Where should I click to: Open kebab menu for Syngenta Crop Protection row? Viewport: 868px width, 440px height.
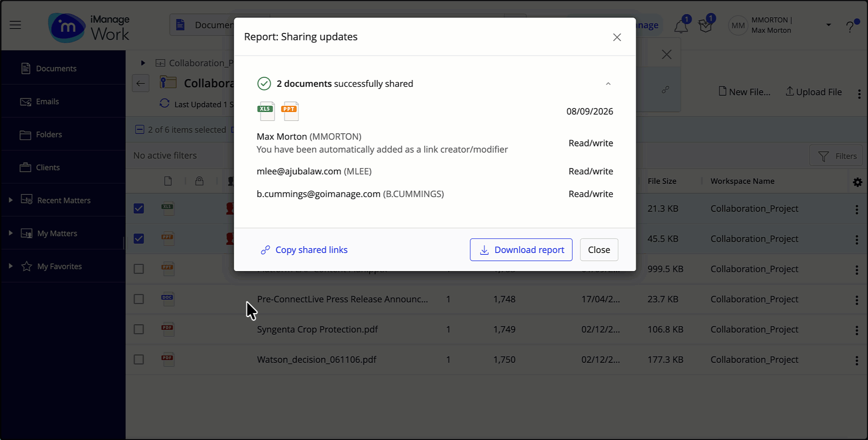pyautogui.click(x=857, y=331)
